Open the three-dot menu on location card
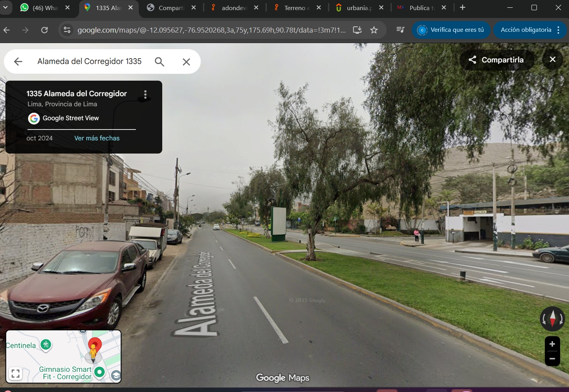Image resolution: width=569 pixels, height=392 pixels. pos(146,95)
